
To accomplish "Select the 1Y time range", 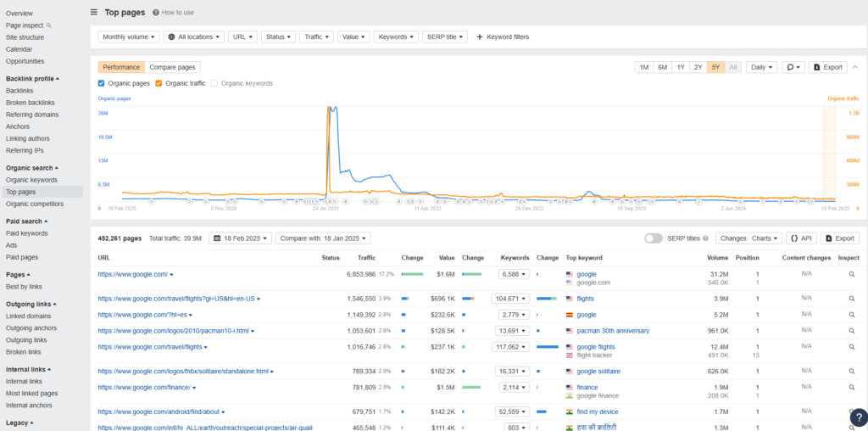I will coord(681,67).
